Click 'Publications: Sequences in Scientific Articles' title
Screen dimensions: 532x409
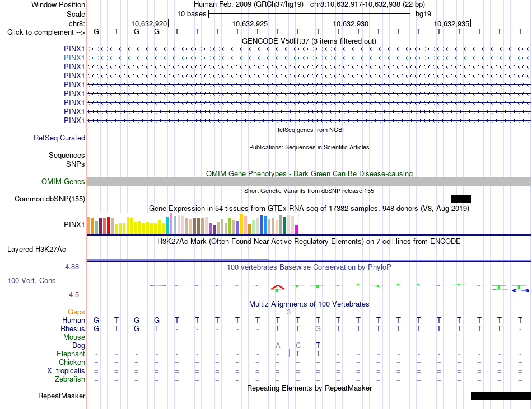(309, 147)
